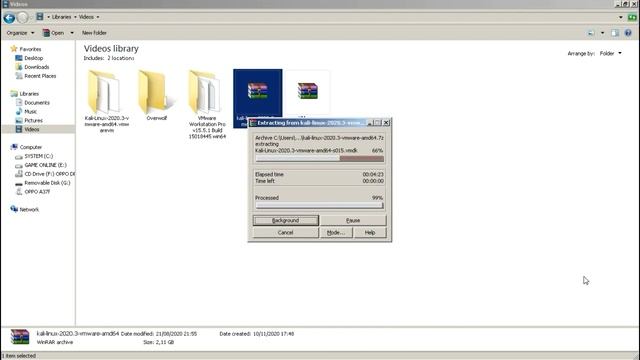
Task: Expand the change view dropdown arrow
Action: (602, 33)
